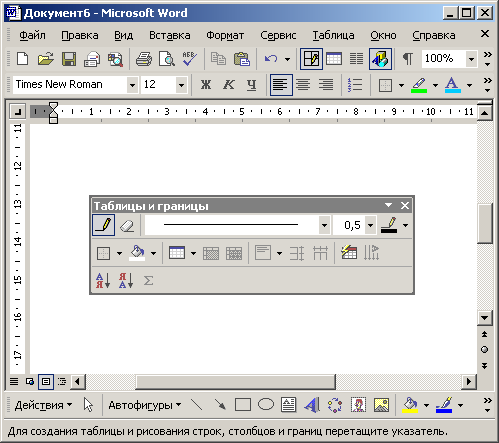Print the document with printer icon
Image resolution: width=499 pixels, height=443 pixels.
click(144, 59)
